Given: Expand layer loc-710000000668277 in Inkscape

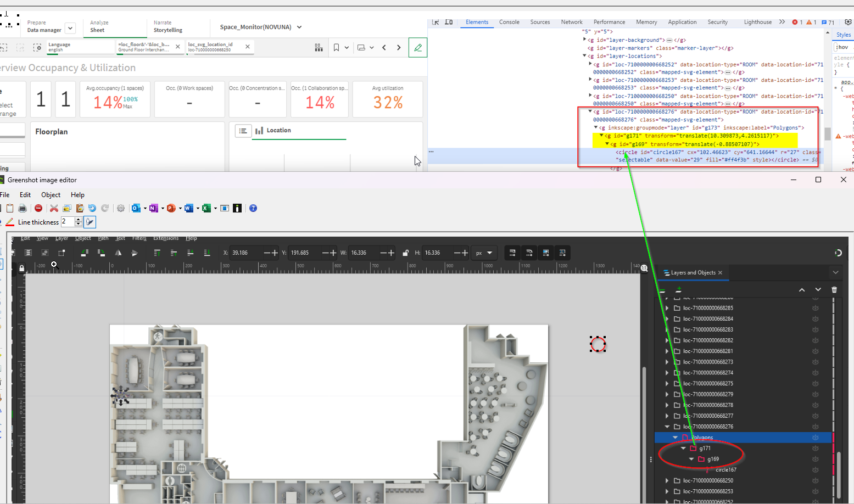Looking at the screenshot, I should tap(667, 416).
